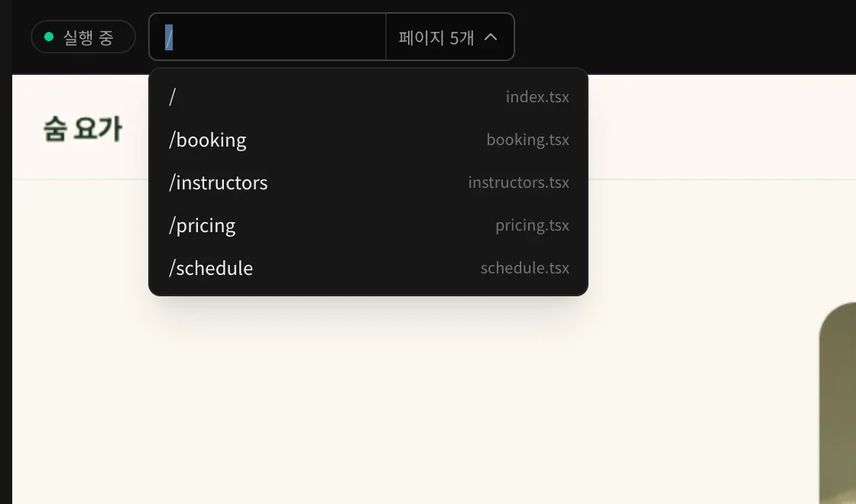
Task: Navigate to the /instructors route
Action: pos(368,183)
